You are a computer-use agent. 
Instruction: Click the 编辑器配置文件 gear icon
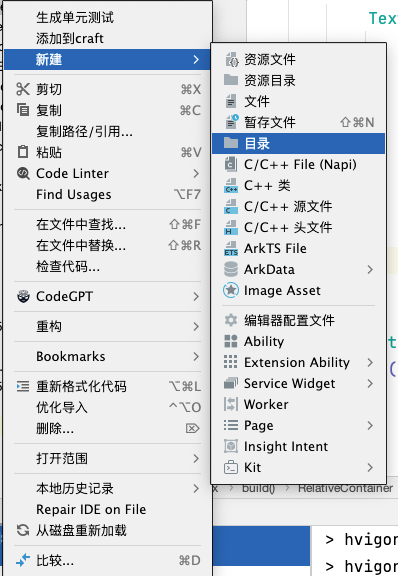(231, 320)
